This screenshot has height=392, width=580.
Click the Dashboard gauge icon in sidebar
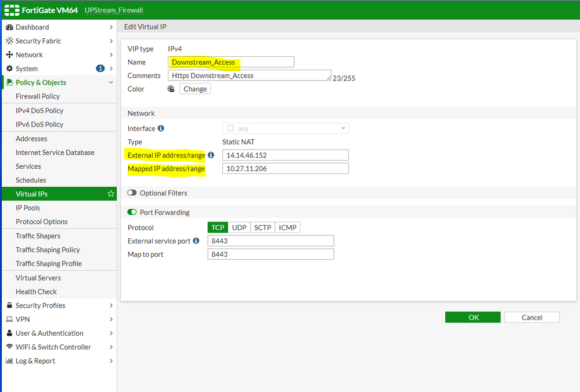coord(9,27)
